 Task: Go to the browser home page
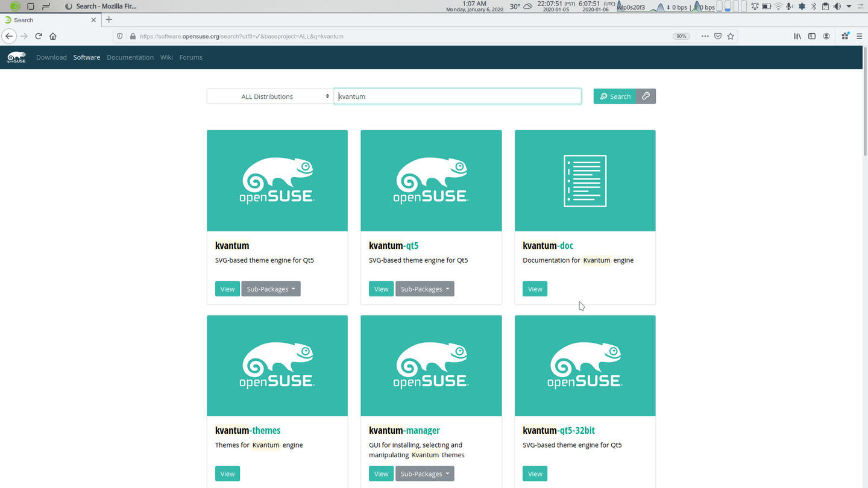[x=53, y=36]
